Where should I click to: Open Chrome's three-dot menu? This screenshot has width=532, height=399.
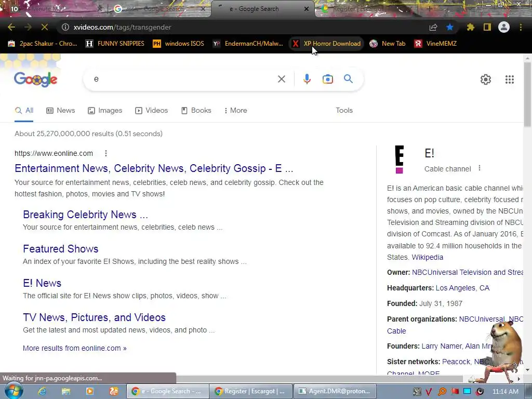[x=521, y=27]
